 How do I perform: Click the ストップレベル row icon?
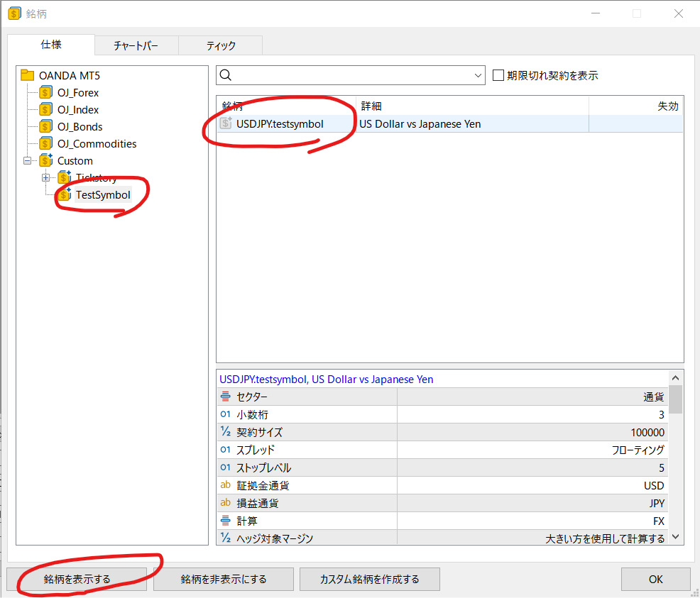coord(226,467)
